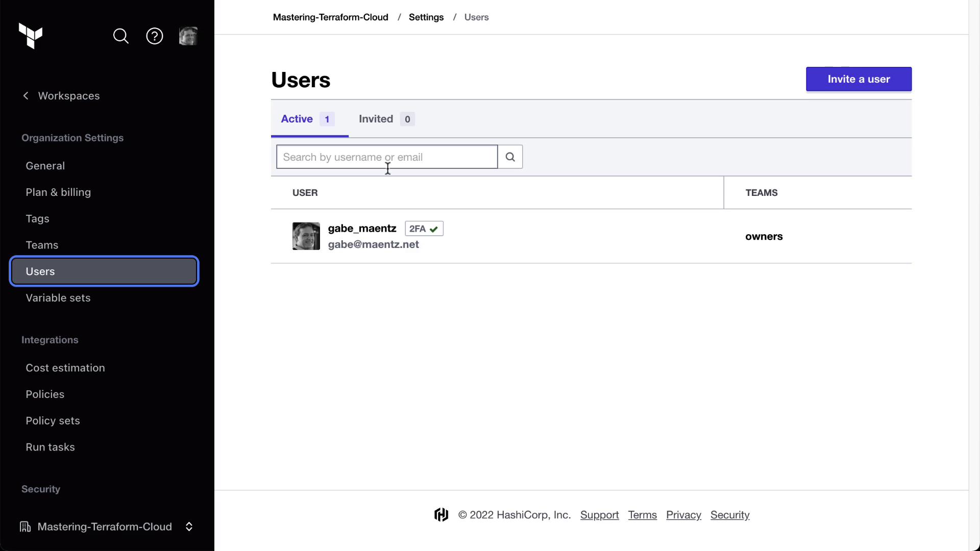Click Settings in the breadcrumb
The height and width of the screenshot is (551, 980).
tap(426, 17)
